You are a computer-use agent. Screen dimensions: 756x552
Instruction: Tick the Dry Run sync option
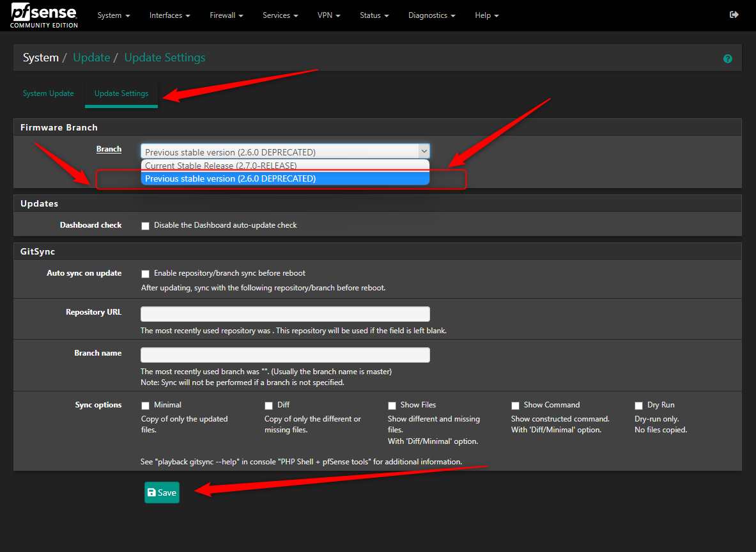(639, 406)
